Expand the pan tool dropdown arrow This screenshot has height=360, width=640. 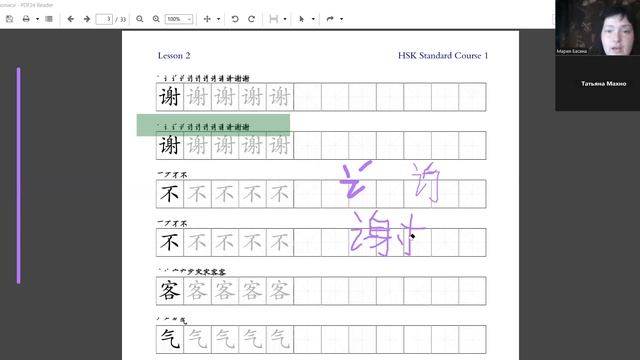point(218,19)
